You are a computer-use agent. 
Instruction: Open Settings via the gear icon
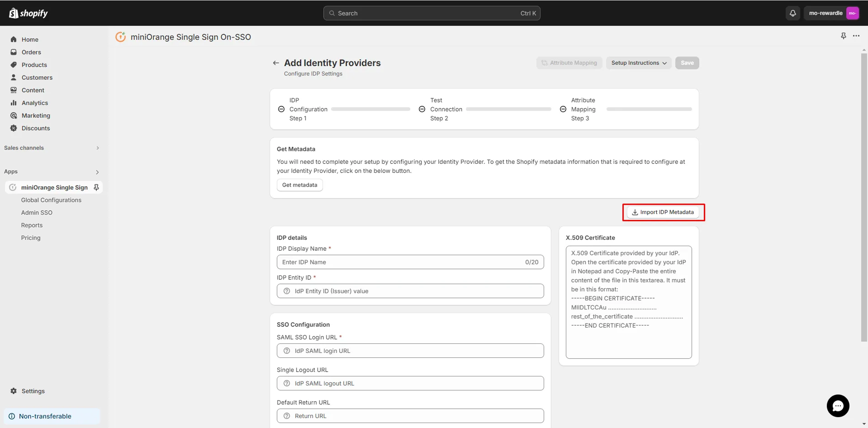[13, 391]
